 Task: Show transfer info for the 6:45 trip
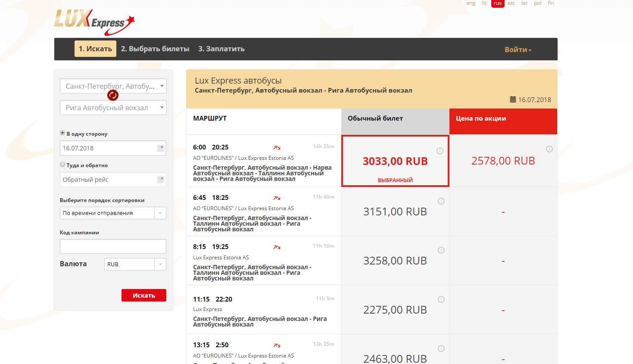coord(277,198)
